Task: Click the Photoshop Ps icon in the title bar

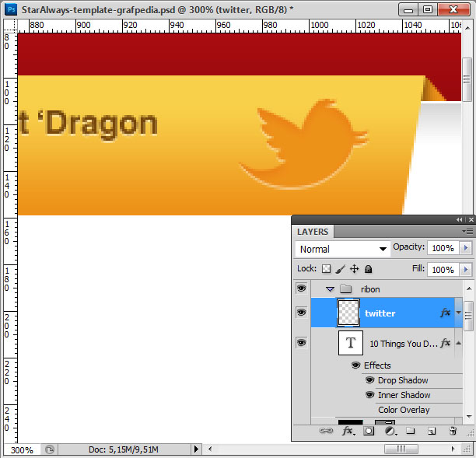Action: point(11,9)
